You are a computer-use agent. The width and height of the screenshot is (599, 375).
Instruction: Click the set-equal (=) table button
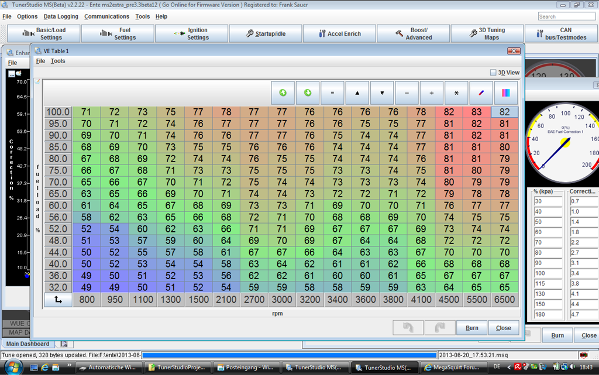(332, 93)
